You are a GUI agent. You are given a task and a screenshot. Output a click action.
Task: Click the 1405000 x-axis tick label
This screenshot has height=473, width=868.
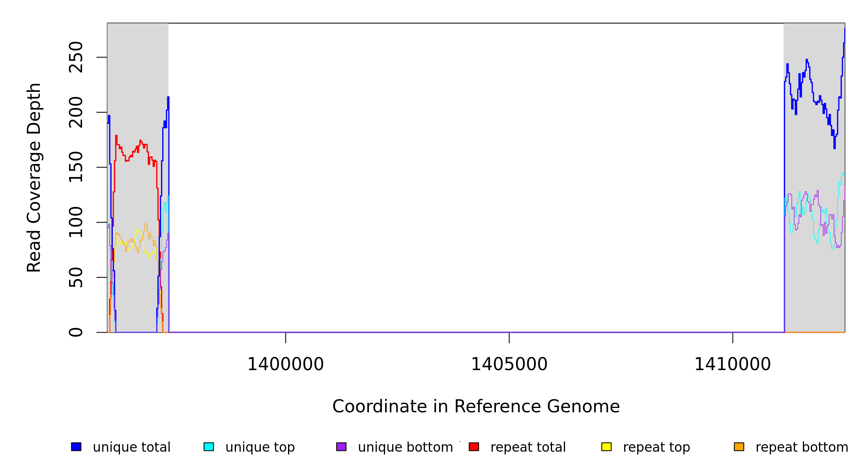(509, 364)
